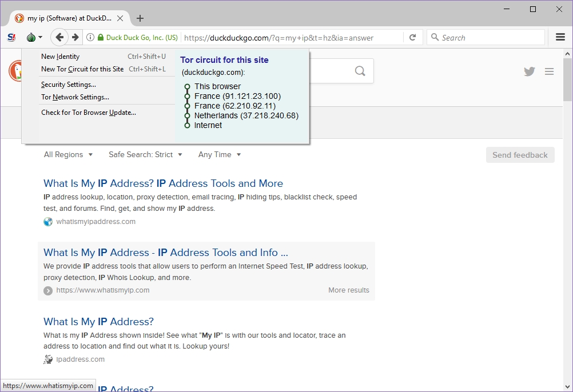
Task: Close the 'my ip' browser tab
Action: 120,18
